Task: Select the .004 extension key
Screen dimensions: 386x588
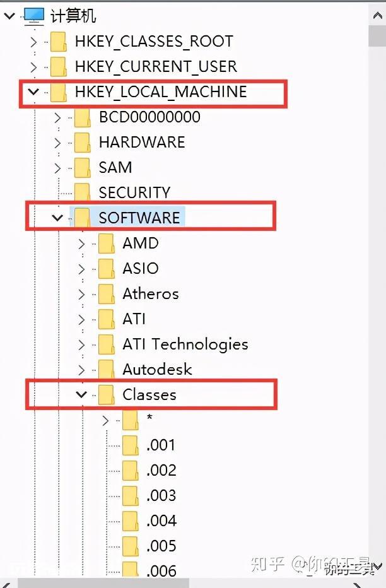Action: coord(161,521)
